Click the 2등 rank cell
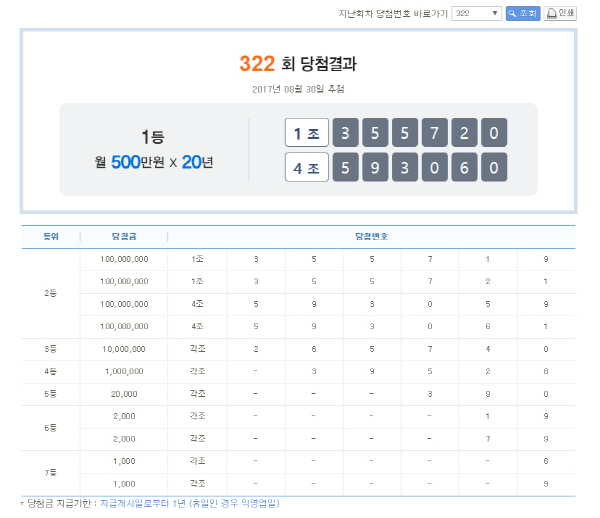Screen dimensions: 600x518 point(51,293)
